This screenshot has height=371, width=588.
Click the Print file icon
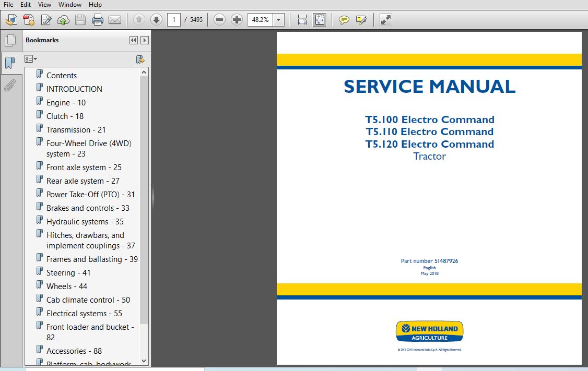pos(98,20)
